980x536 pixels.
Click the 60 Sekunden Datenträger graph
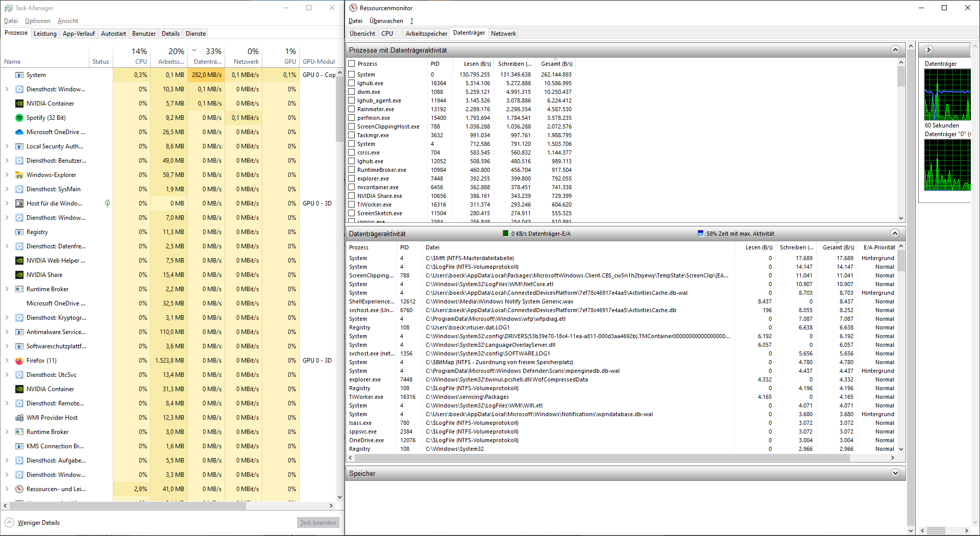pos(947,95)
